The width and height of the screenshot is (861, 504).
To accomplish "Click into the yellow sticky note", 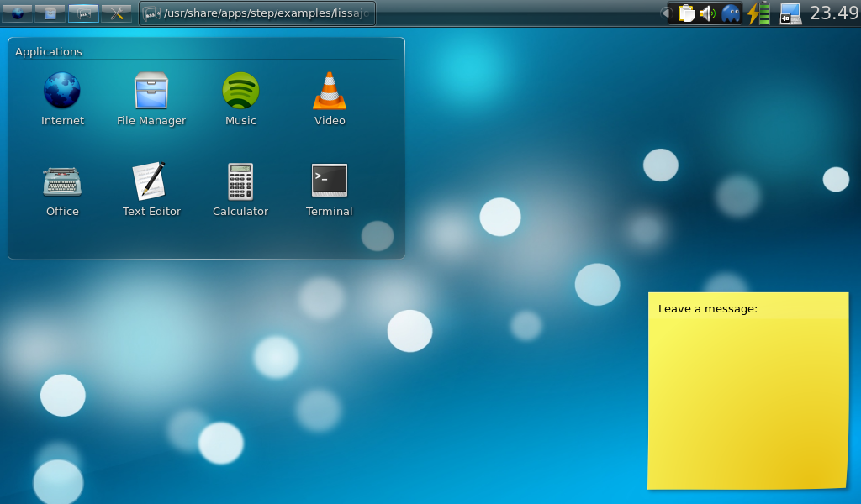I will point(747,395).
